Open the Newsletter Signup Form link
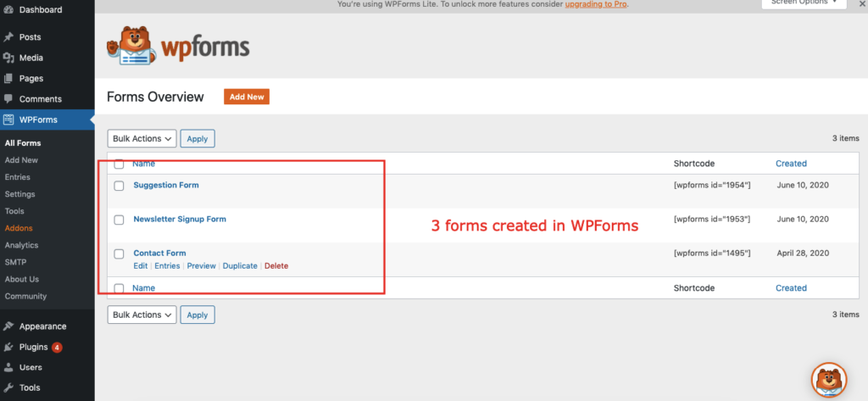The height and width of the screenshot is (401, 868). point(180,219)
